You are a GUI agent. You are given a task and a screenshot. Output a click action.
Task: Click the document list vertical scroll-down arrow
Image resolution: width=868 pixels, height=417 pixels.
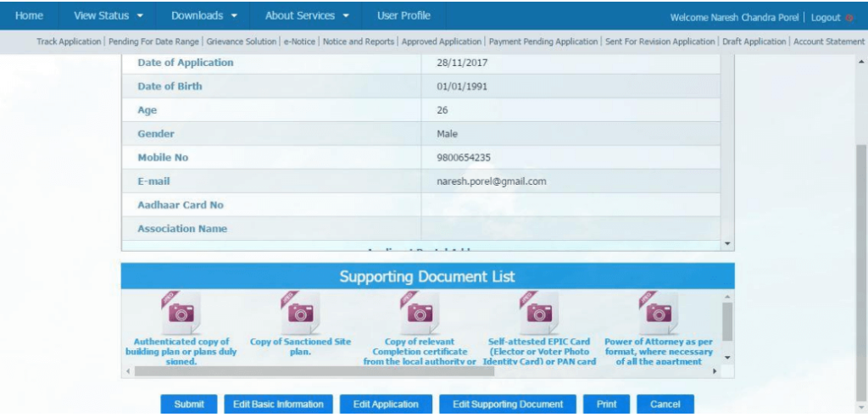[727, 358]
